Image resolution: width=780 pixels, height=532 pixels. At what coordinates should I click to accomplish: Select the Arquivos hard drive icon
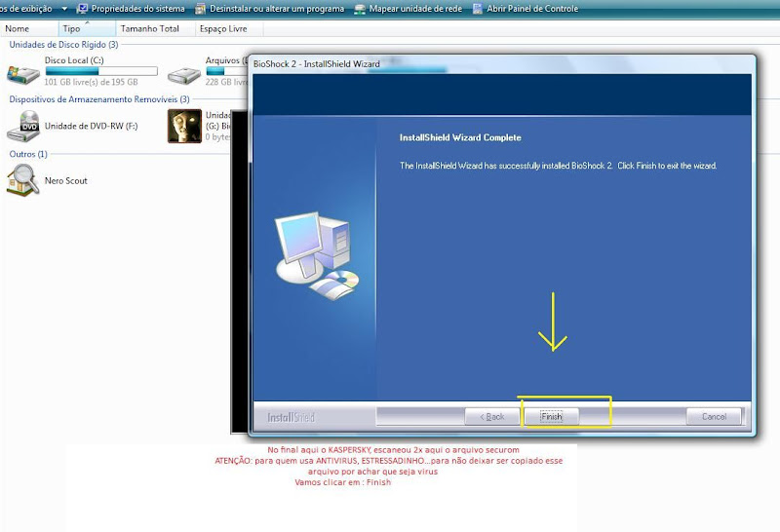[183, 76]
